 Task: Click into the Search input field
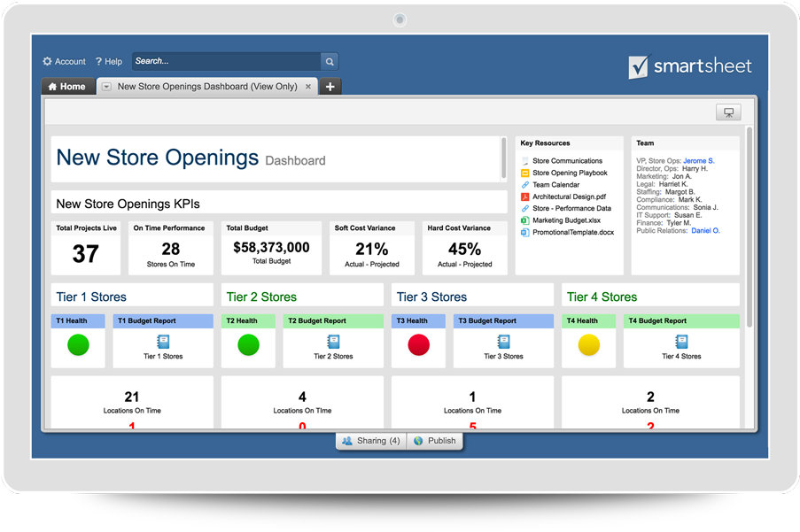[226, 62]
